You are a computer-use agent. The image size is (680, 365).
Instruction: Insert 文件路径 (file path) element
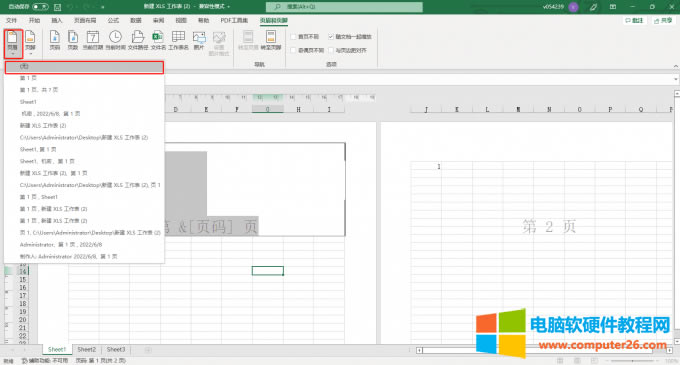coord(138,40)
